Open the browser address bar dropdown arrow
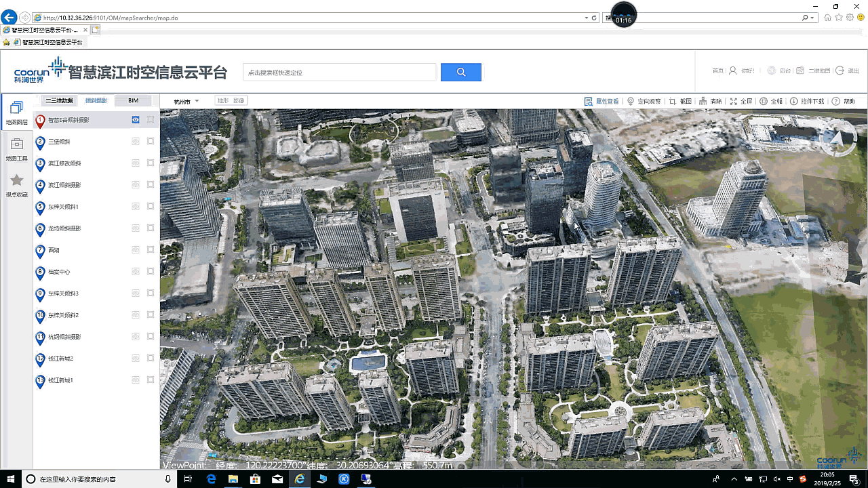This screenshot has height=488, width=868. (x=586, y=18)
